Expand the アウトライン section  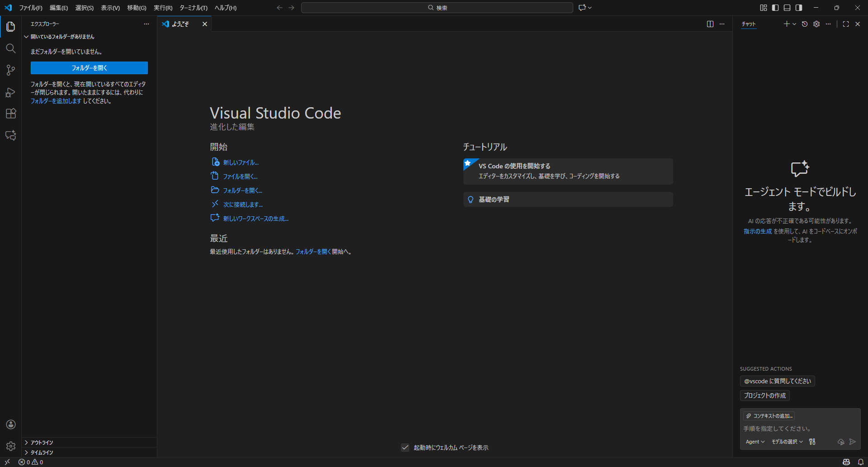point(42,443)
